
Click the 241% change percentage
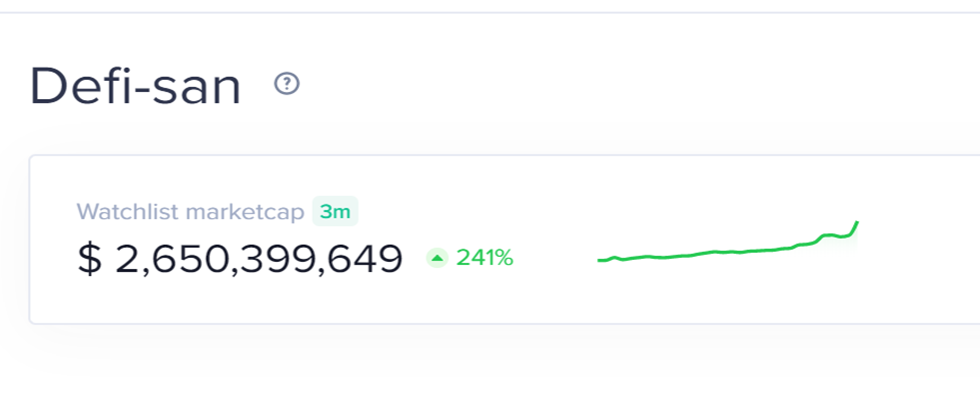point(485,257)
